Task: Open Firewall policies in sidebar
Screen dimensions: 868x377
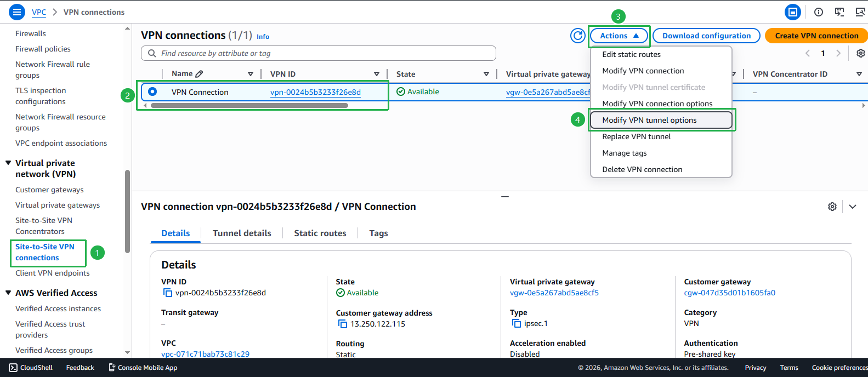Action: coord(43,49)
